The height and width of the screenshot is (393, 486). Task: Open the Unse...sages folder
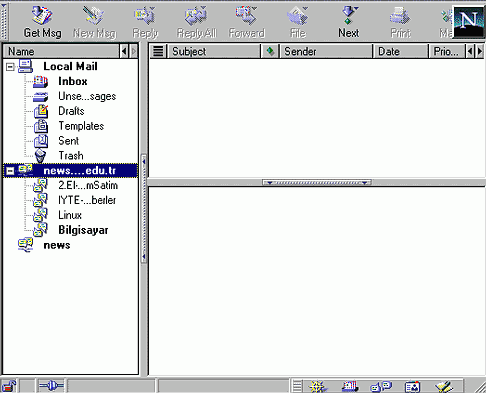[x=87, y=96]
